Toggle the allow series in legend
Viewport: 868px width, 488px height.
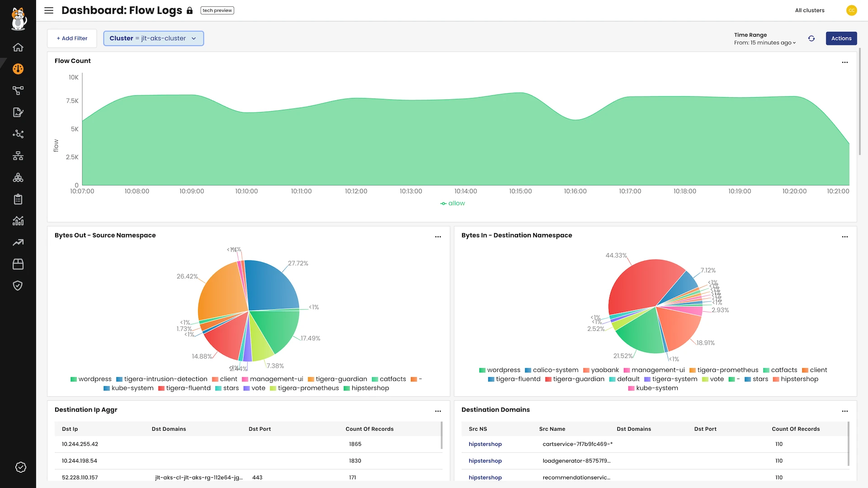tap(453, 203)
